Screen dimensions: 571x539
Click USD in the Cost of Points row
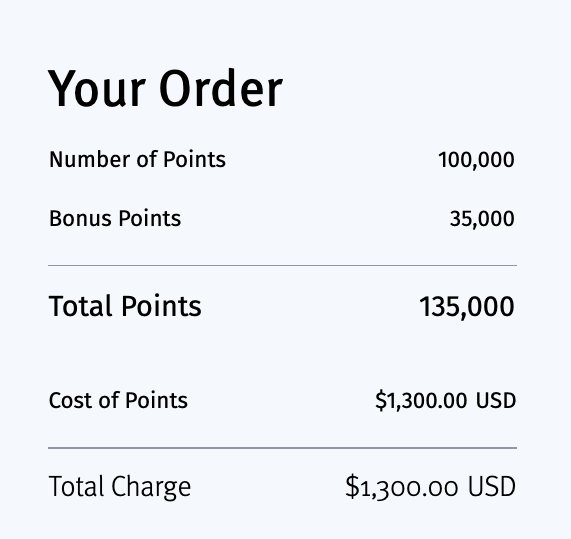[496, 400]
